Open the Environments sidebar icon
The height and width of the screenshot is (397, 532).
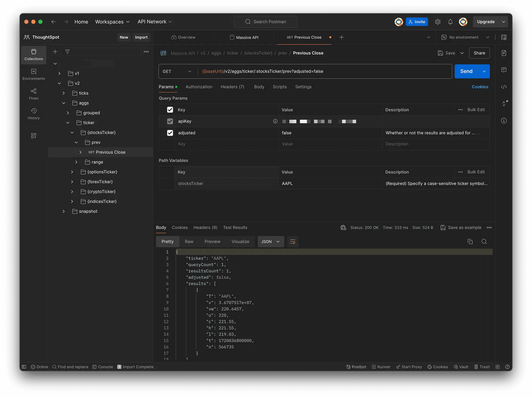tap(34, 74)
